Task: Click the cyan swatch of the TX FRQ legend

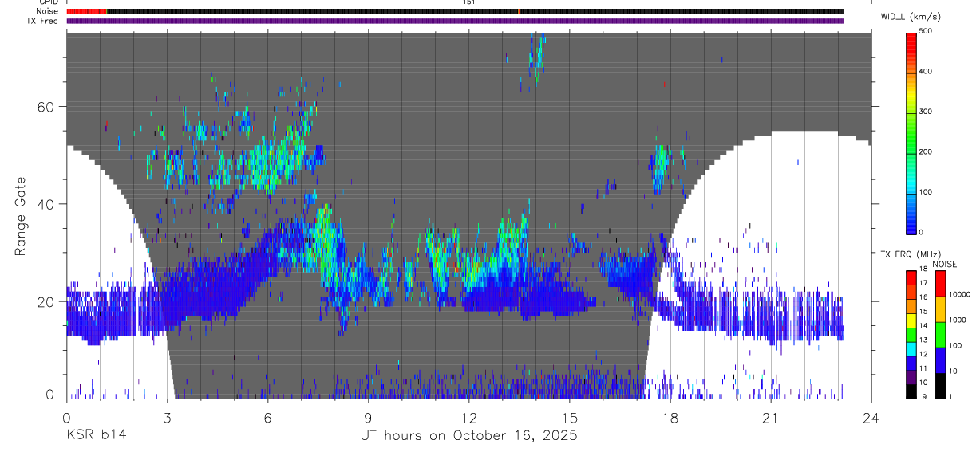Action: click(x=911, y=349)
